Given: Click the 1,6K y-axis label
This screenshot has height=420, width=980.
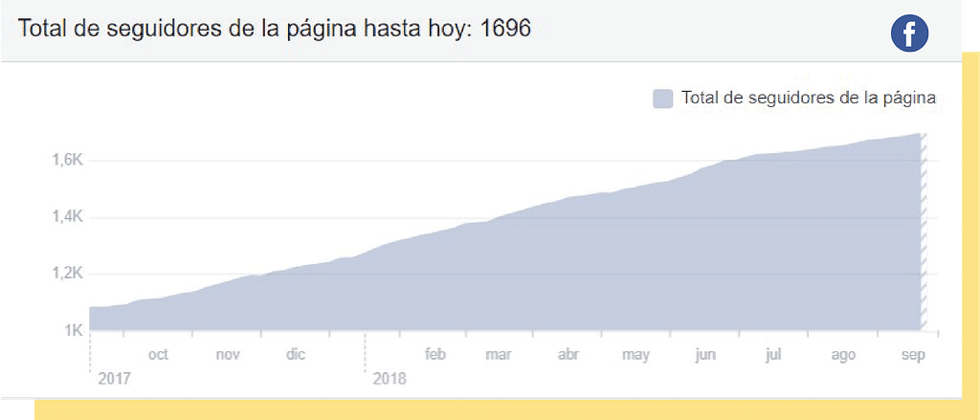Looking at the screenshot, I should coord(68,161).
